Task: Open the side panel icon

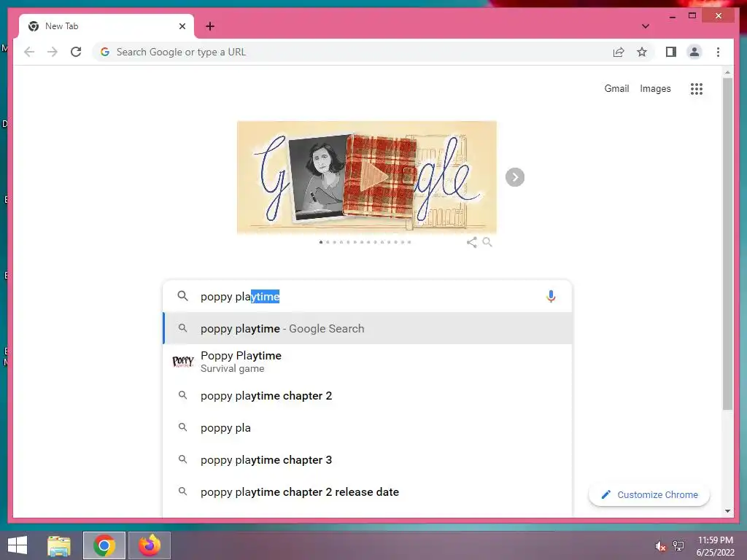Action: click(x=671, y=52)
